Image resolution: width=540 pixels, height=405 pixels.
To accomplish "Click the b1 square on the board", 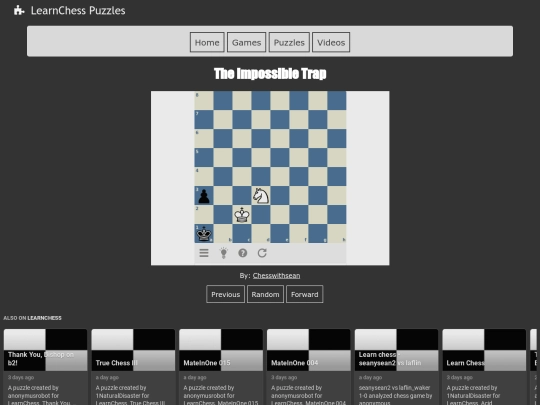I will click(x=223, y=234).
